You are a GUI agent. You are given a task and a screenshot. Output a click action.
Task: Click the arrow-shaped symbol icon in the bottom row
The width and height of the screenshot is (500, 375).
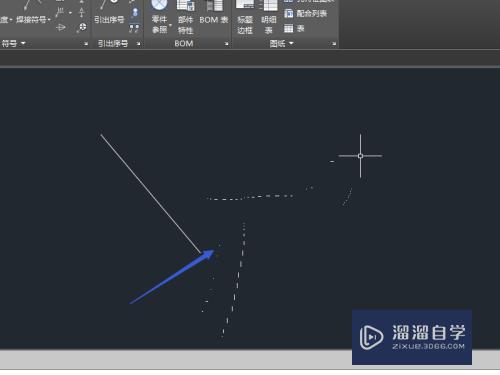(61, 27)
